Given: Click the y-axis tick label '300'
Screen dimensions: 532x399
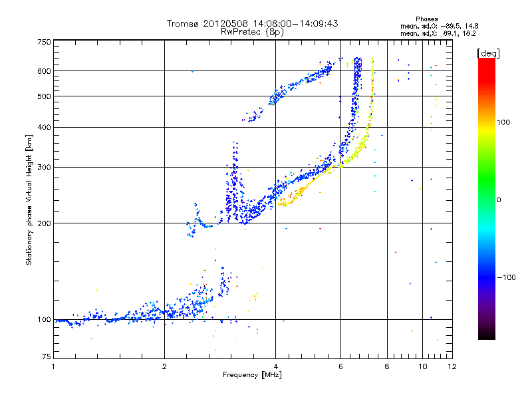Looking at the screenshot, I should (x=44, y=168).
